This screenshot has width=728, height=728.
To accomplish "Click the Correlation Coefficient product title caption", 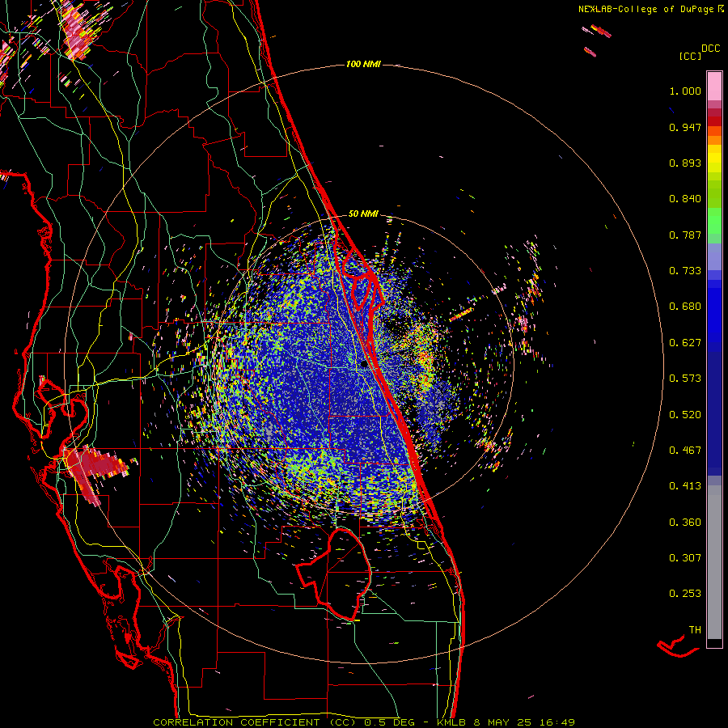I will click(364, 722).
